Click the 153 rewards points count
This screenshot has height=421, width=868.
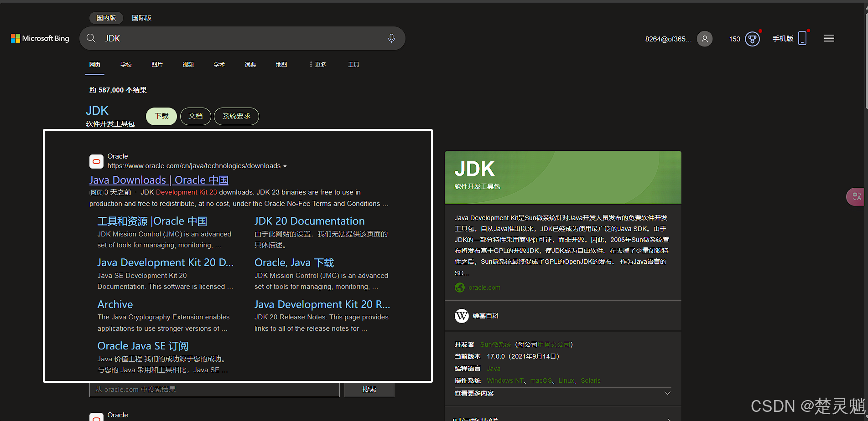(734, 39)
